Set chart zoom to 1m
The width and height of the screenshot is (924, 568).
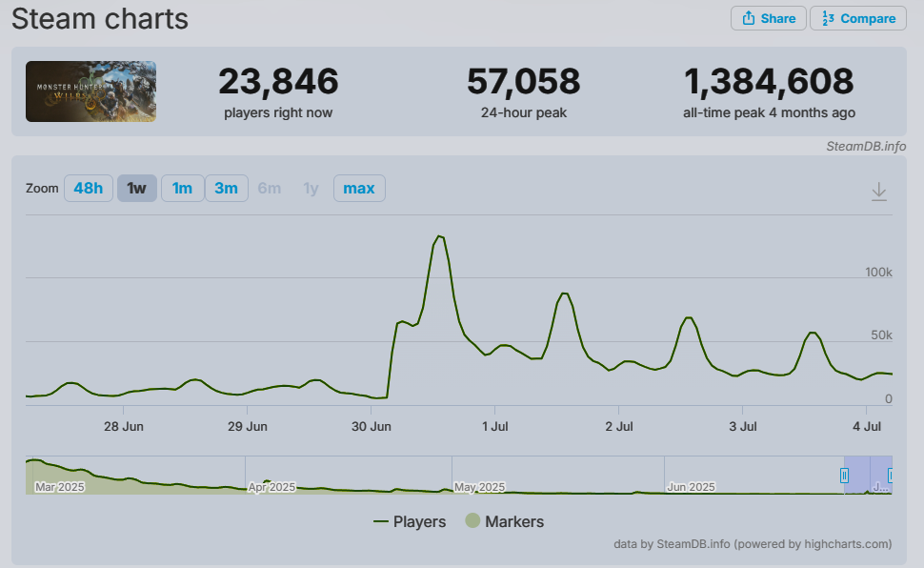tap(182, 188)
